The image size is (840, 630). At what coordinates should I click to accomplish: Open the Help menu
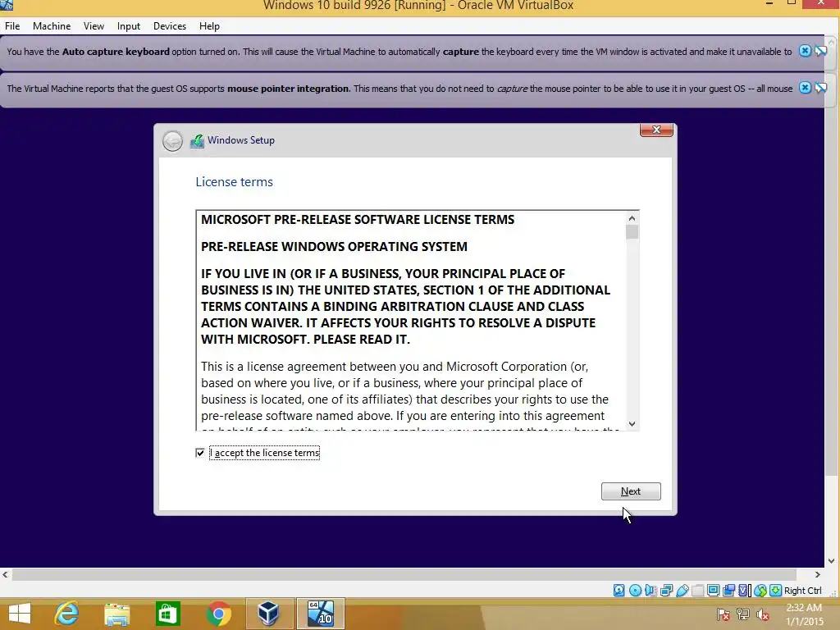coord(209,25)
